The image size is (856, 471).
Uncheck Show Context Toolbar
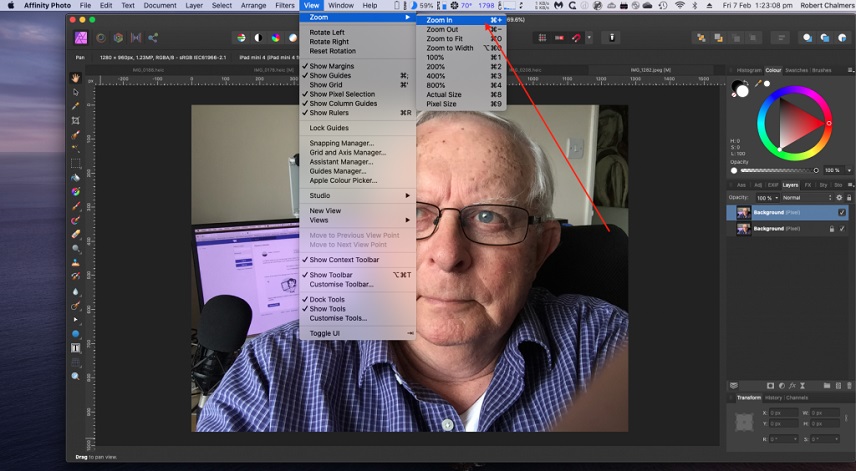click(x=344, y=260)
